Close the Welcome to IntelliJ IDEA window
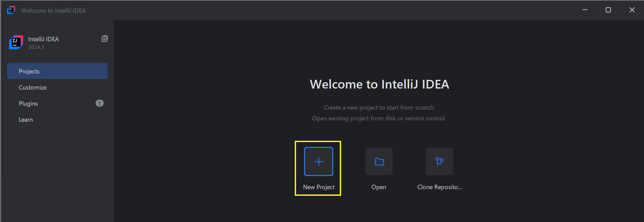 632,10
